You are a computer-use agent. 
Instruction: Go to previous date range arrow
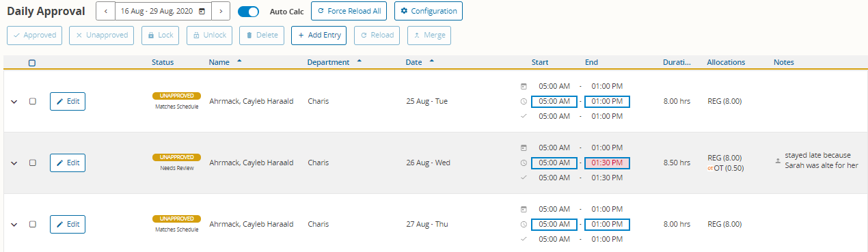(x=105, y=12)
